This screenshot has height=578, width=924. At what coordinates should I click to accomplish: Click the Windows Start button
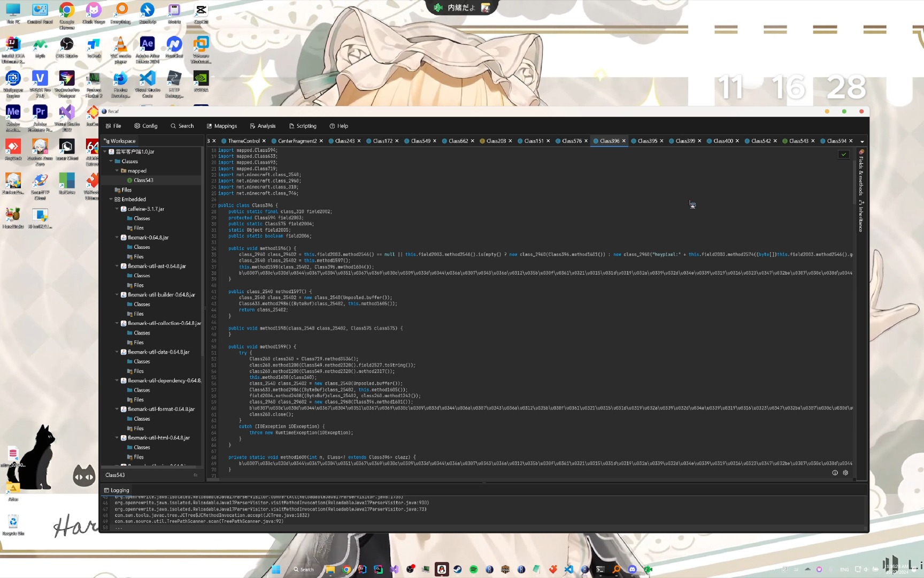[276, 569]
